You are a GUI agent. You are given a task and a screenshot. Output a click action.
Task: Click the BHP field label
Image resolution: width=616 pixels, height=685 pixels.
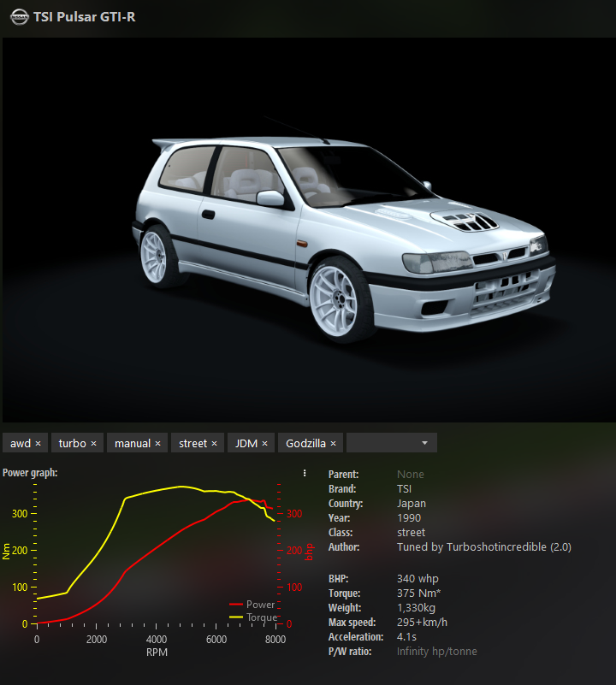(x=339, y=579)
